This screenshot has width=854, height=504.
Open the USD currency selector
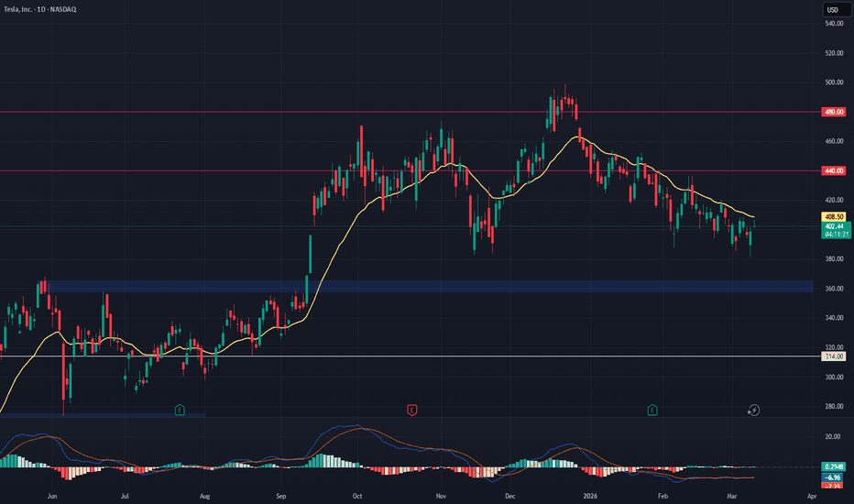click(832, 10)
